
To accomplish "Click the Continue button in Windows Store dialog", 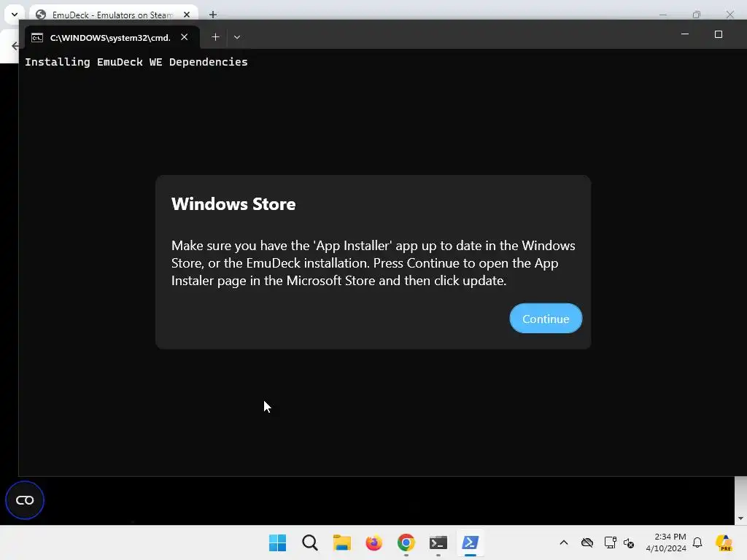I will click(546, 318).
